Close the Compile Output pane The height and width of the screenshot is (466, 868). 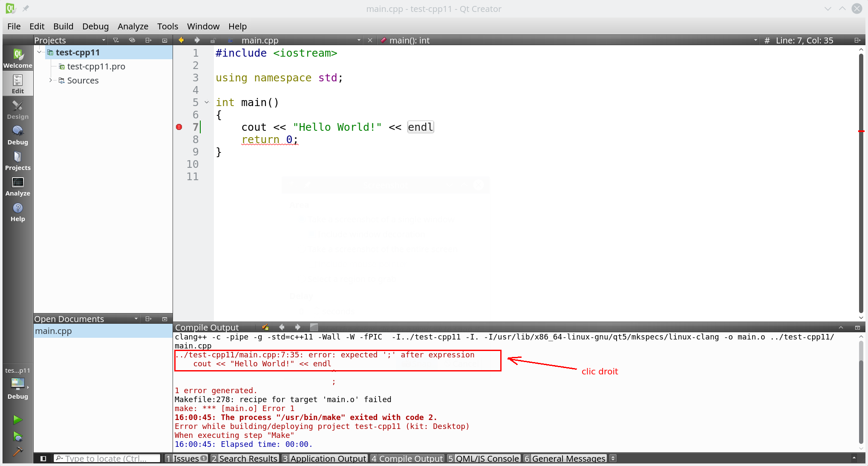(x=857, y=327)
